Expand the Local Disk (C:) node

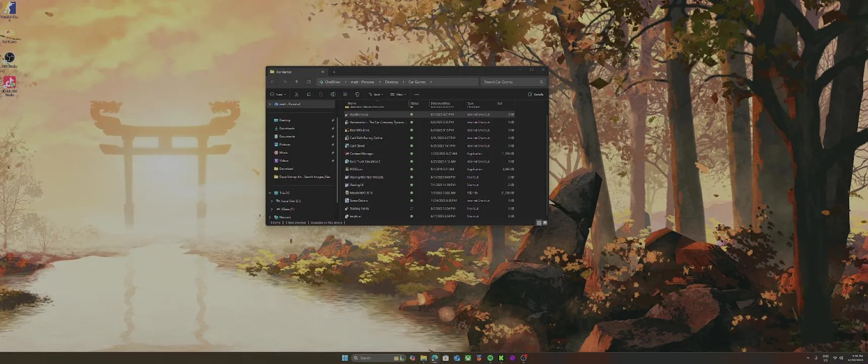tap(272, 201)
